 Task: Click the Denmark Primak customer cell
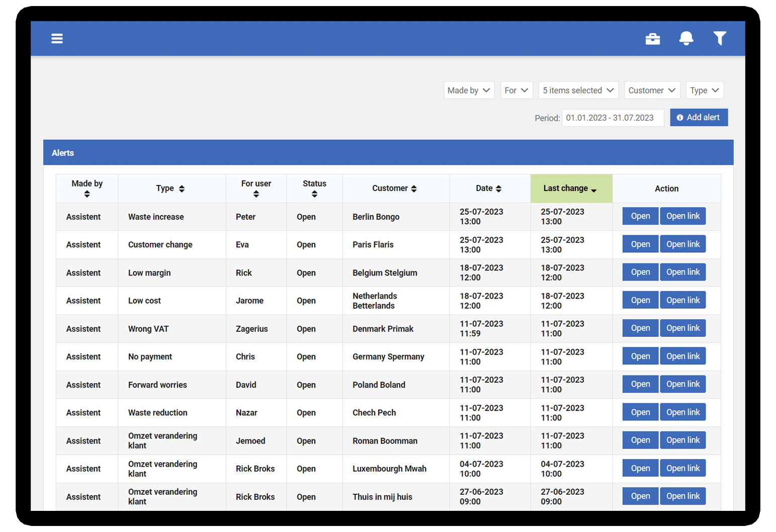click(x=396, y=329)
